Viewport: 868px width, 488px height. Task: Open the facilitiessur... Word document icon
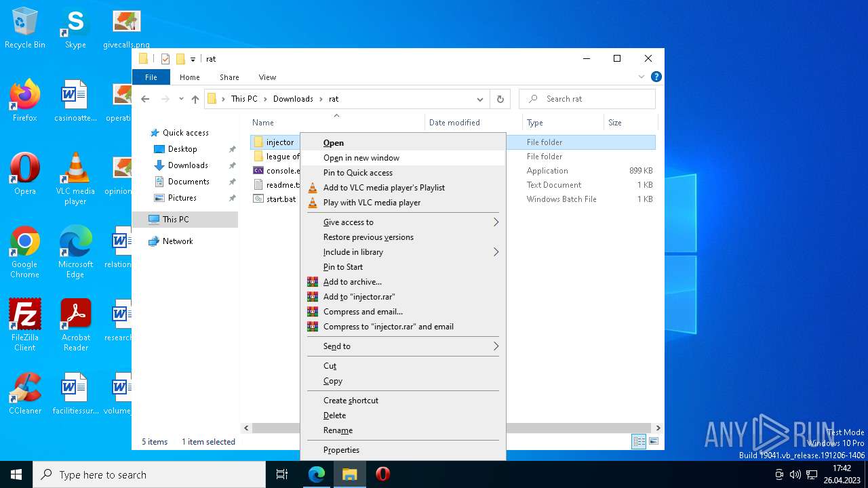pos(75,393)
